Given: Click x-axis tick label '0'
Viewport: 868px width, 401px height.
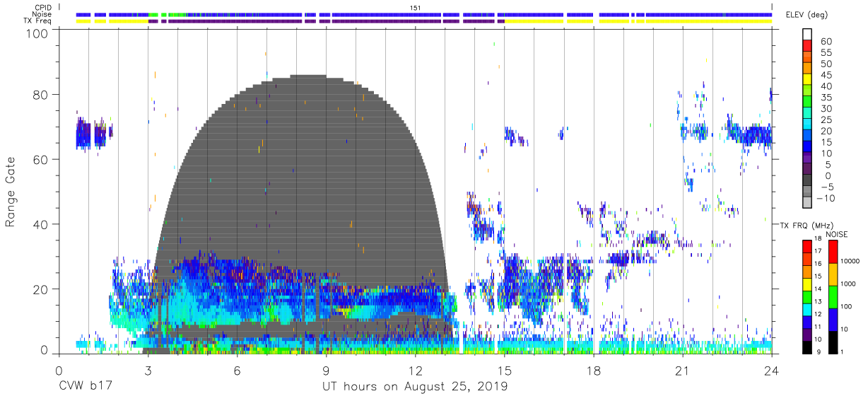Looking at the screenshot, I should 59,371.
